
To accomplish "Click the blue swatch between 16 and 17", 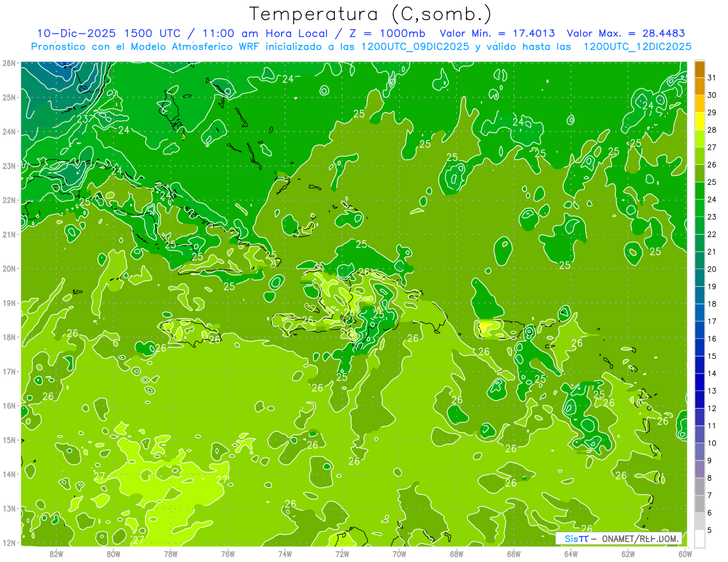I will click(x=699, y=330).
